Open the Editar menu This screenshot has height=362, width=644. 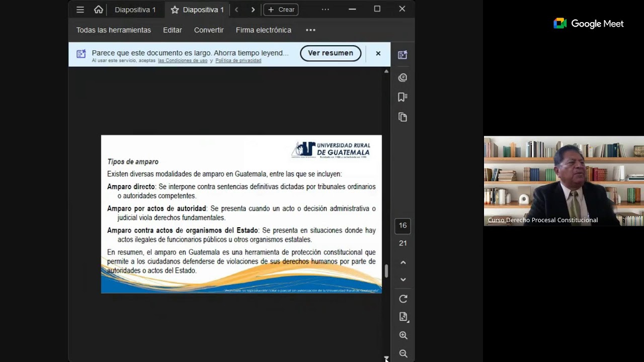173,30
